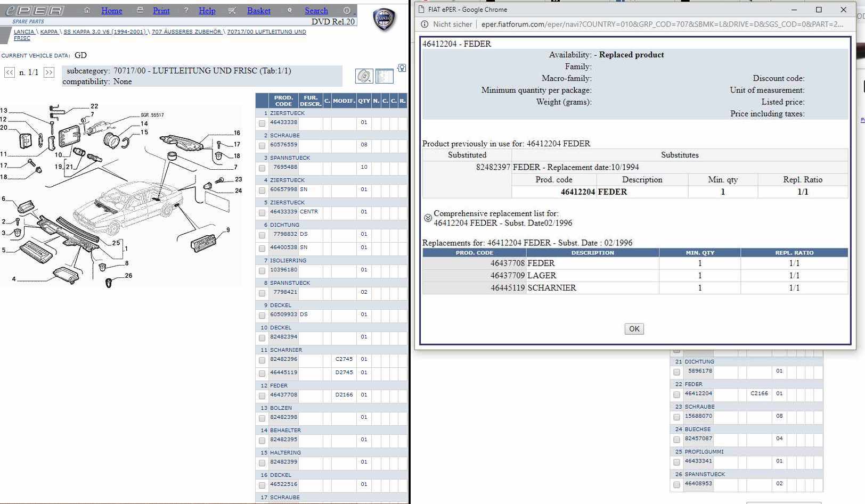Click the magnifier search icon
Screen dimensions: 865x504
[289, 10]
